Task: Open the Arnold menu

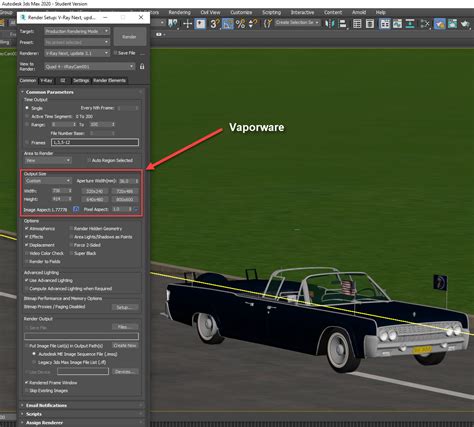Action: tap(359, 12)
